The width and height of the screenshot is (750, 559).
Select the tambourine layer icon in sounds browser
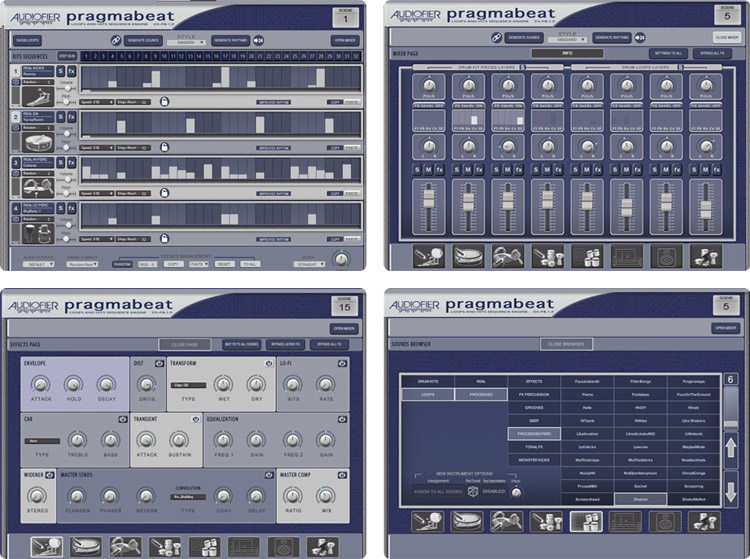click(x=507, y=522)
